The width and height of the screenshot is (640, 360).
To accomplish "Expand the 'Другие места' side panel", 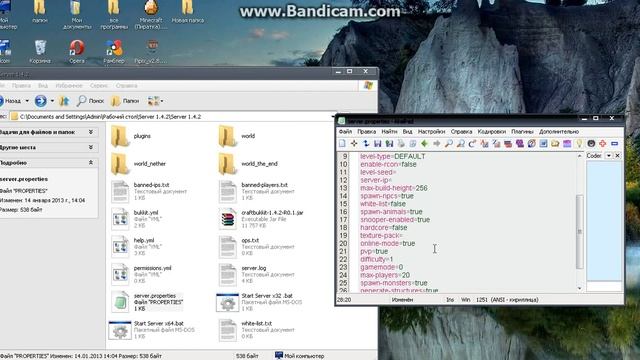I will 91,147.
